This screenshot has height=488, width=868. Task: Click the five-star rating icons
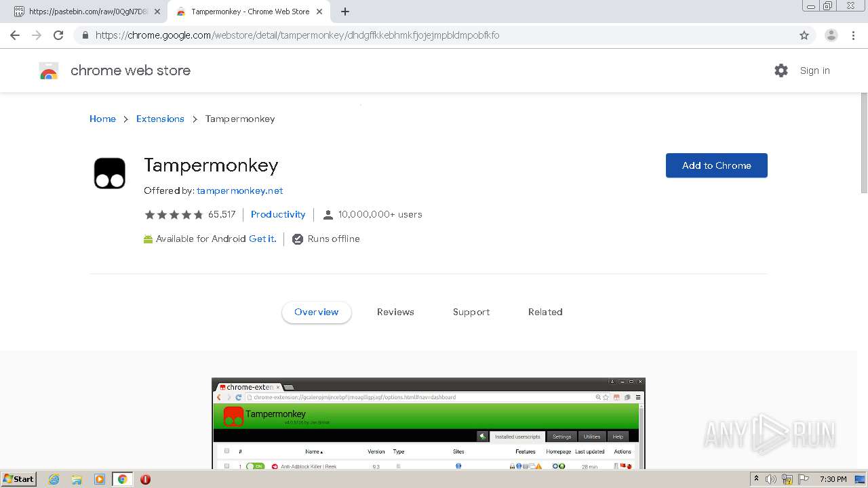174,215
